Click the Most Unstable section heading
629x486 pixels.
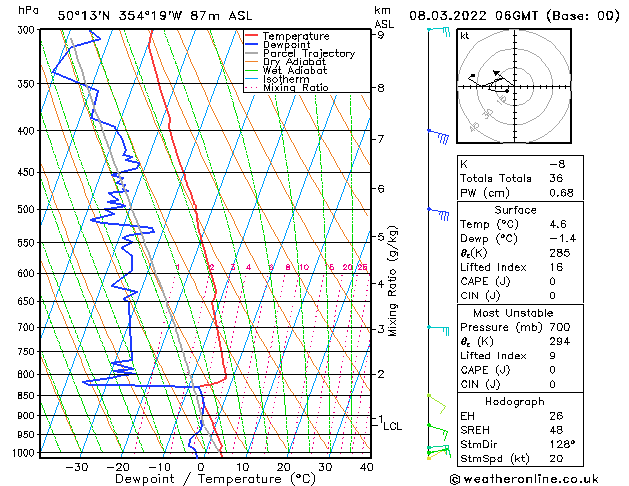[x=513, y=313]
